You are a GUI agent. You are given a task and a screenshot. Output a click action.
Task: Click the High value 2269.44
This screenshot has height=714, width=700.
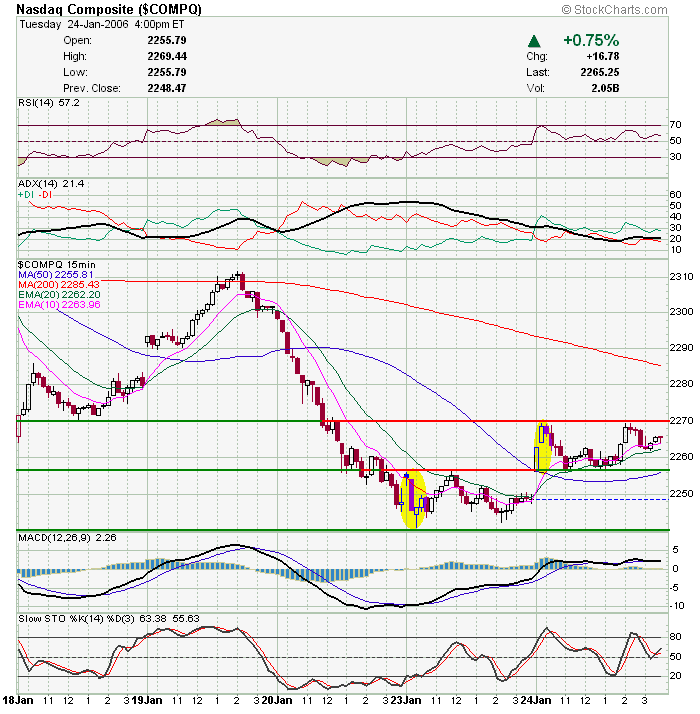coord(167,56)
